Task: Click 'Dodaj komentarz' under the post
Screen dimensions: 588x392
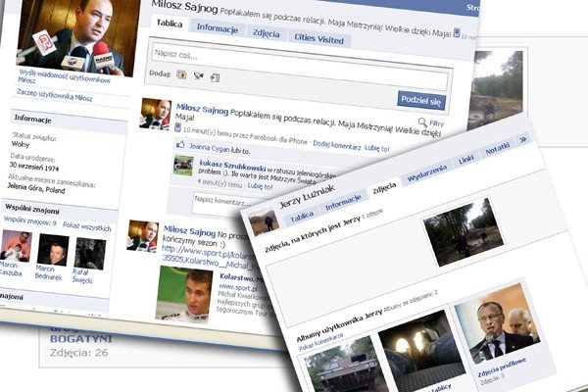Action: pos(336,146)
